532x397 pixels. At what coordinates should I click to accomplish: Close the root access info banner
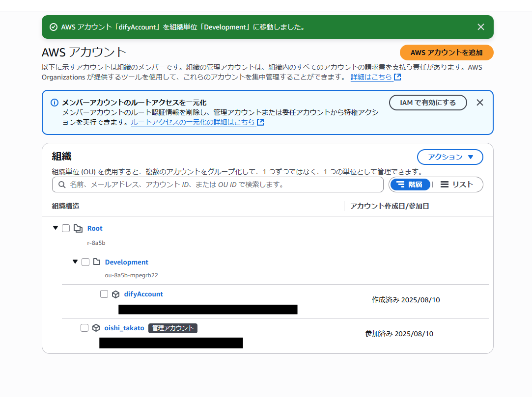(480, 103)
